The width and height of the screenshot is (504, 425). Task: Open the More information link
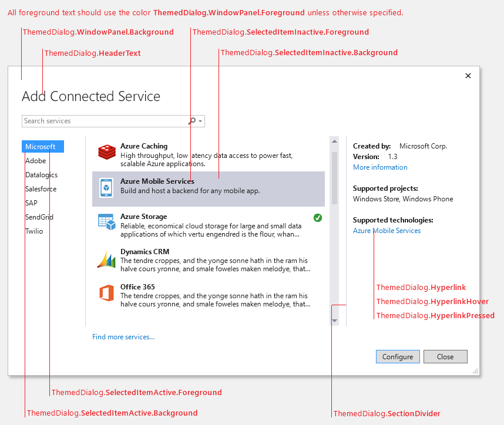[x=379, y=167]
